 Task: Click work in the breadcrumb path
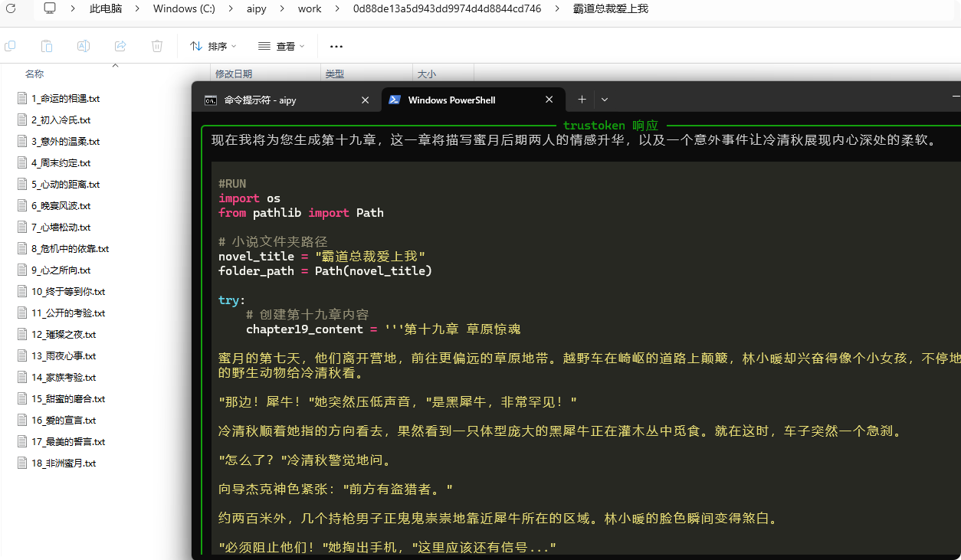point(310,9)
